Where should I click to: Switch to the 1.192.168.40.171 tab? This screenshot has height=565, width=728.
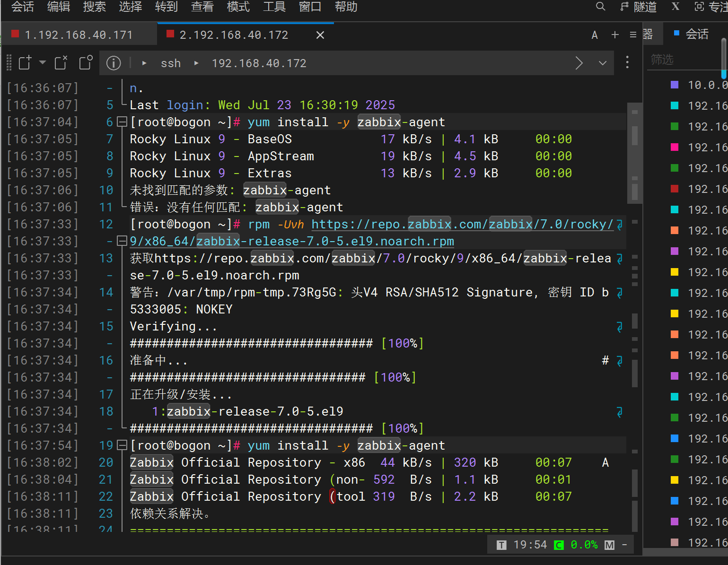click(79, 34)
